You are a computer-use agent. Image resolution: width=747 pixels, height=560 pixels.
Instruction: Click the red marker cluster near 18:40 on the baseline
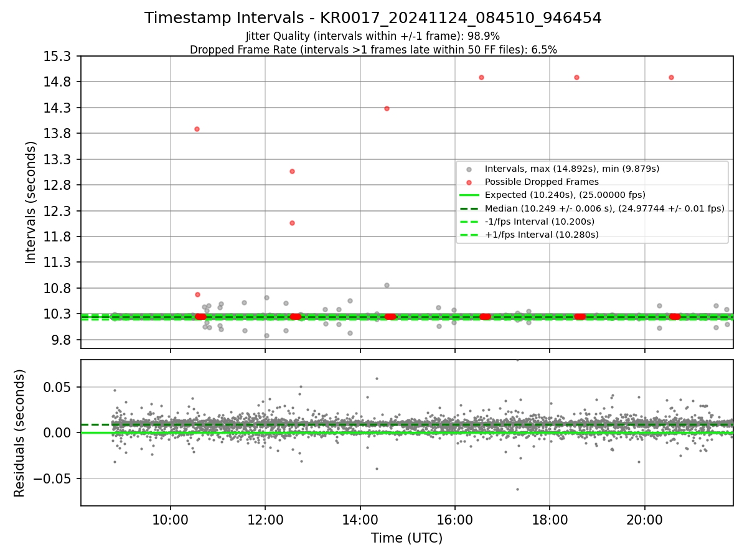click(x=580, y=317)
